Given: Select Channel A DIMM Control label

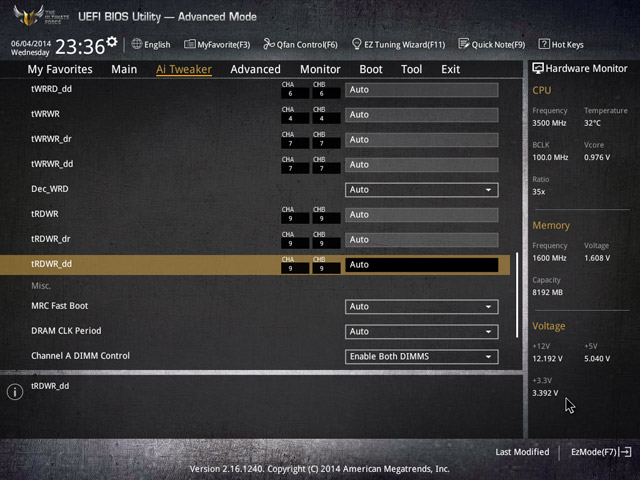Looking at the screenshot, I should [80, 356].
